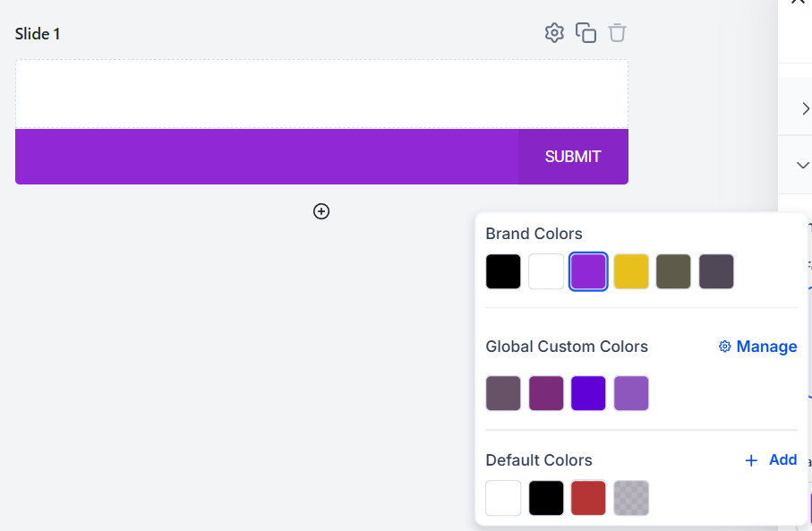Viewport: 812px width, 531px height.
Task: Expand the collapsed right panel section chevron
Action: coord(806,107)
